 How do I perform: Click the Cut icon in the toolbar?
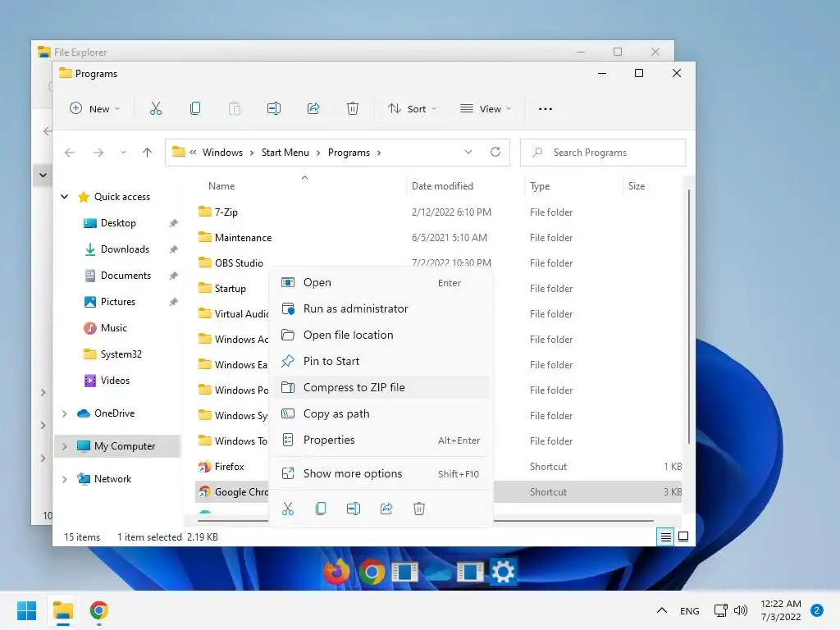click(x=155, y=109)
